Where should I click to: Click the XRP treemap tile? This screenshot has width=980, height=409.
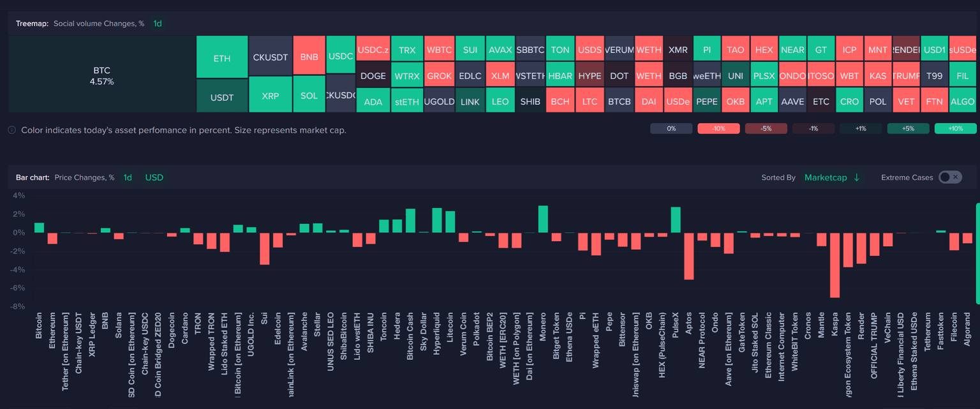click(x=270, y=95)
